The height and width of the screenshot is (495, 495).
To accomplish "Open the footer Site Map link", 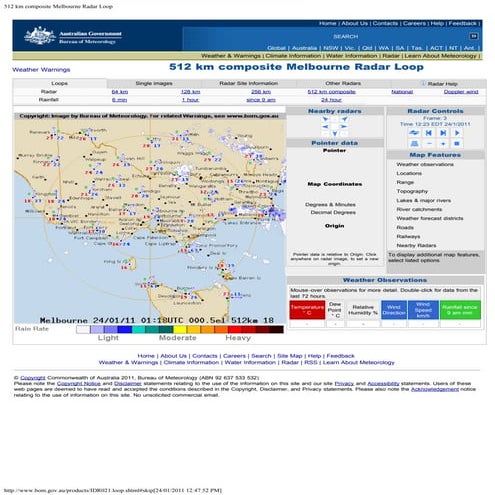I will (x=290, y=356).
